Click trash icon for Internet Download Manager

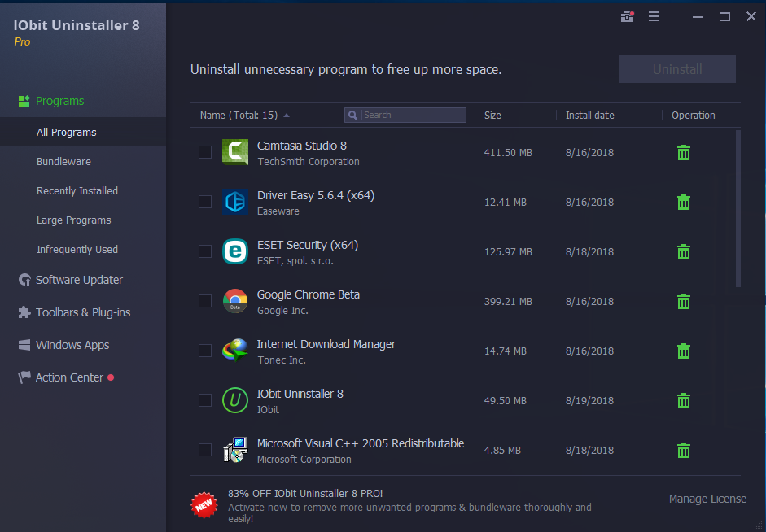coord(684,351)
